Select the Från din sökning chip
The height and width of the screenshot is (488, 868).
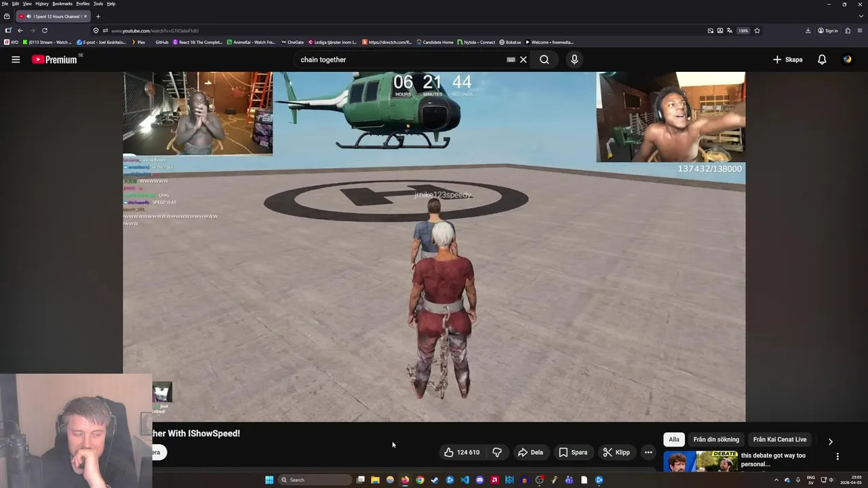[x=716, y=439]
